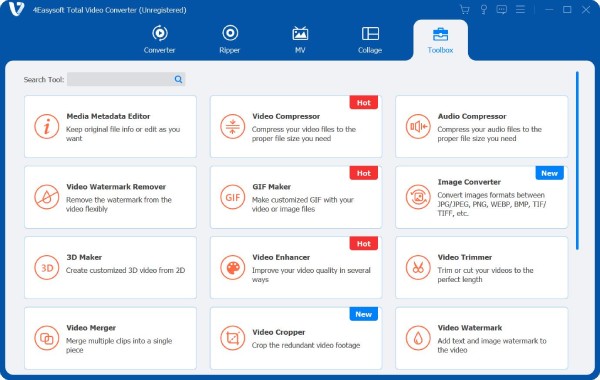The height and width of the screenshot is (380, 600).
Task: Click 'Make customized GIF' description text
Action: point(303,204)
